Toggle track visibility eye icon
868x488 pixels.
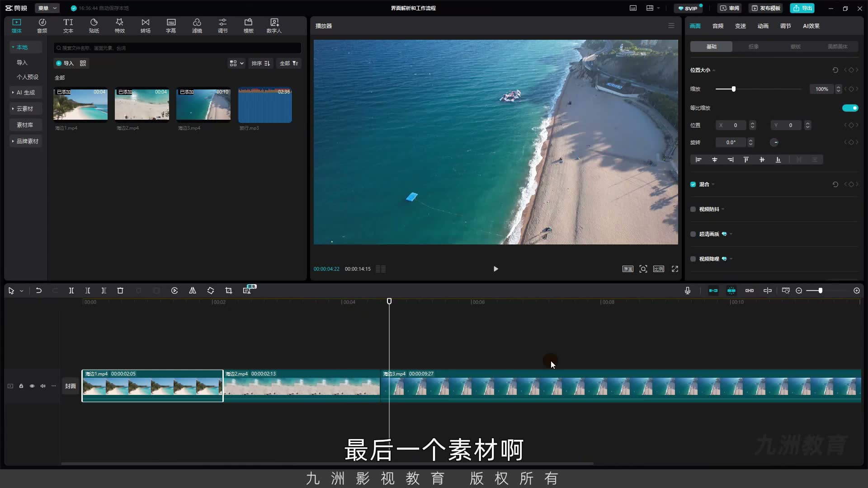[x=32, y=386]
